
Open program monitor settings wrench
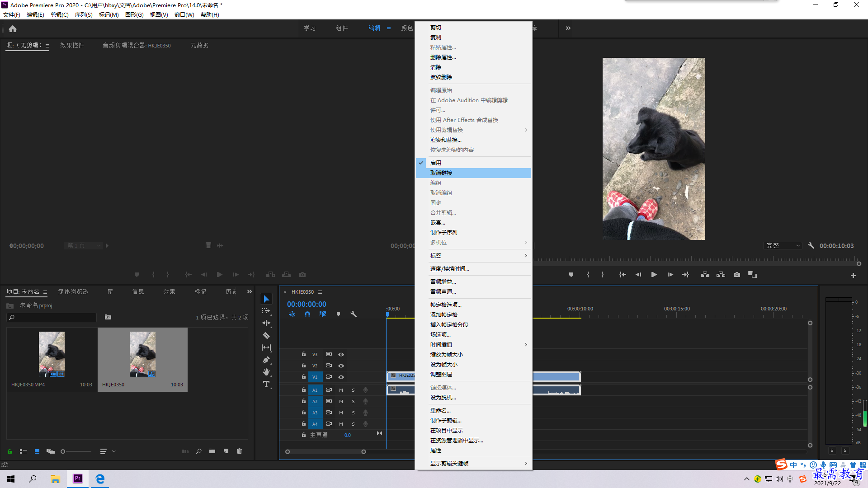pyautogui.click(x=811, y=245)
